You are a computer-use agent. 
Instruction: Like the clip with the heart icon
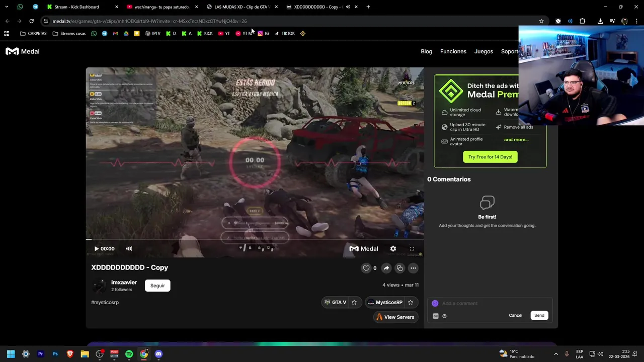pos(366,268)
